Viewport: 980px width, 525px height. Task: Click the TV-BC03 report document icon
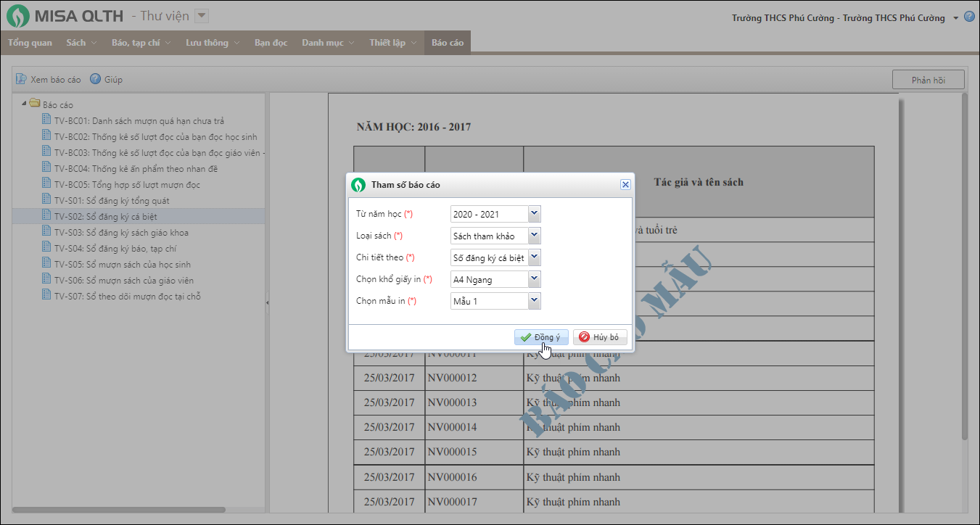click(46, 152)
